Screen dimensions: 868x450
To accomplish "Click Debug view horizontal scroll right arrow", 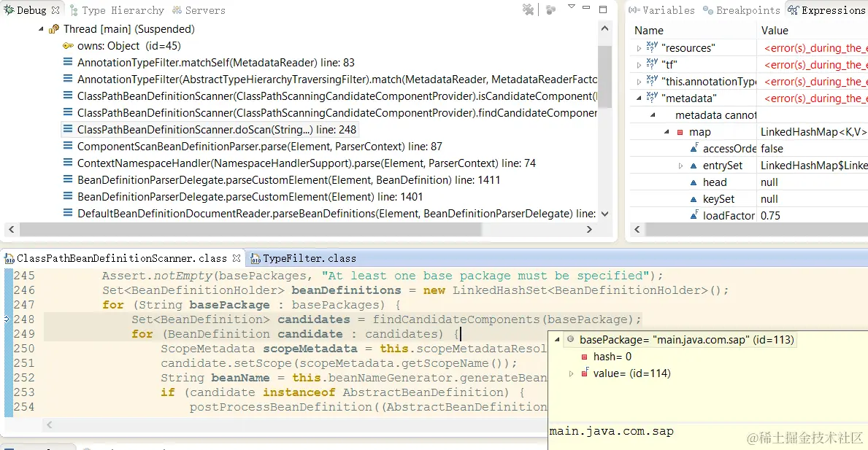I will click(x=589, y=229).
